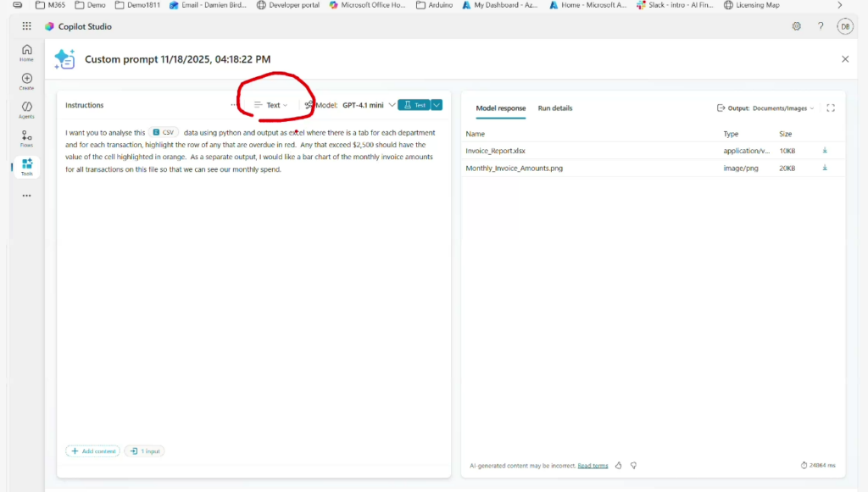Screen dimensions: 868x492
Task: Click the 20KB size cell
Action: [x=787, y=168]
